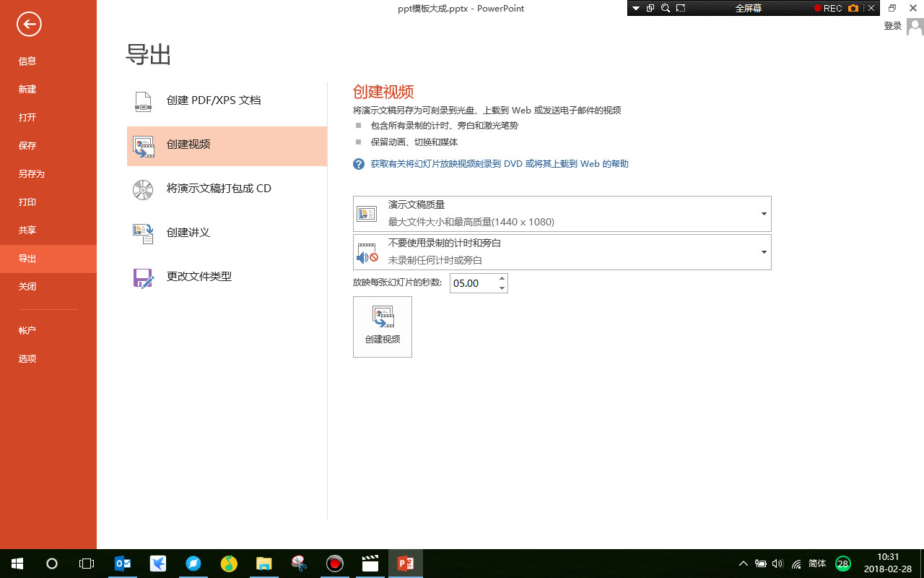924x578 pixels.
Task: Click the 创建讲义 handouts icon
Action: click(x=142, y=233)
